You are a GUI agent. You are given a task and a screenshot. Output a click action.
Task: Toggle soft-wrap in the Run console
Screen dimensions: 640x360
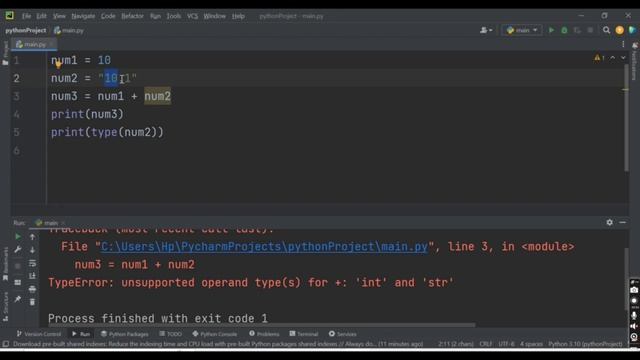click(32, 263)
